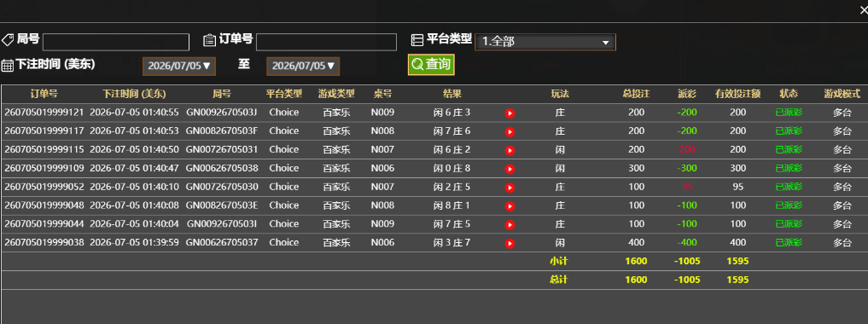Click the 桌号 column header
868x324 pixels.
[382, 94]
